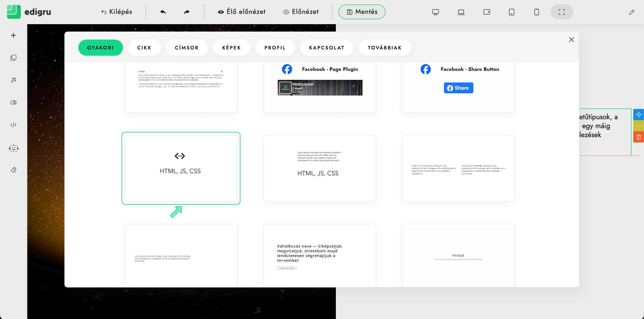644x319 pixels.
Task: Open Élő előnézet live preview
Action: (241, 12)
